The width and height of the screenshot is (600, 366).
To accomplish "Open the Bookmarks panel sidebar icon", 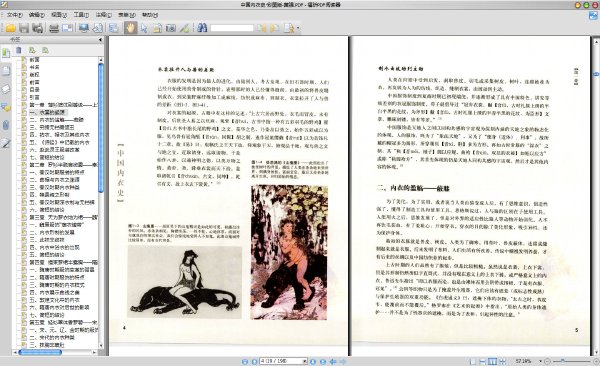I will 6,53.
